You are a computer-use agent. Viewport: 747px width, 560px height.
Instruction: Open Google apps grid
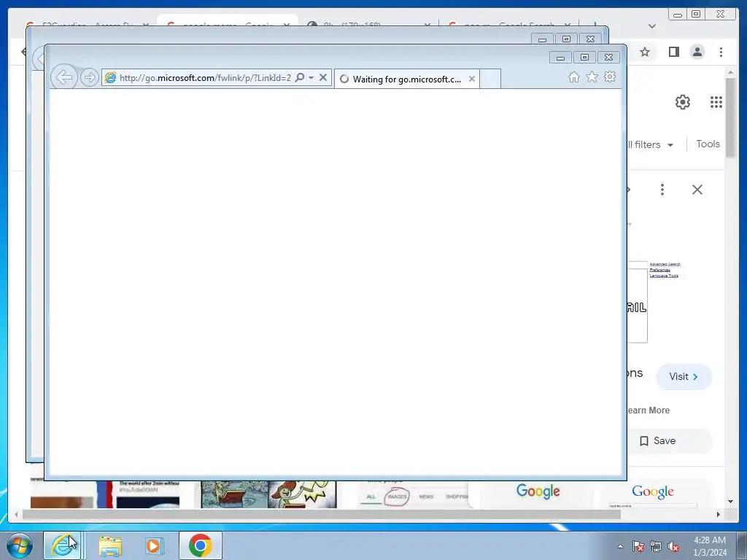coord(716,102)
